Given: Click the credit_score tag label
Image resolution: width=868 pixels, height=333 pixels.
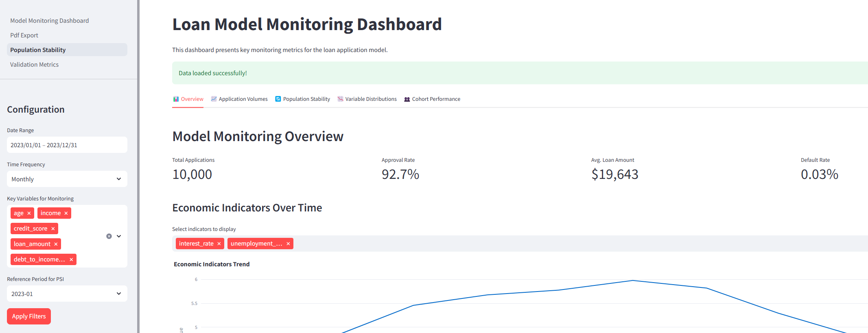Looking at the screenshot, I should click(x=31, y=229).
